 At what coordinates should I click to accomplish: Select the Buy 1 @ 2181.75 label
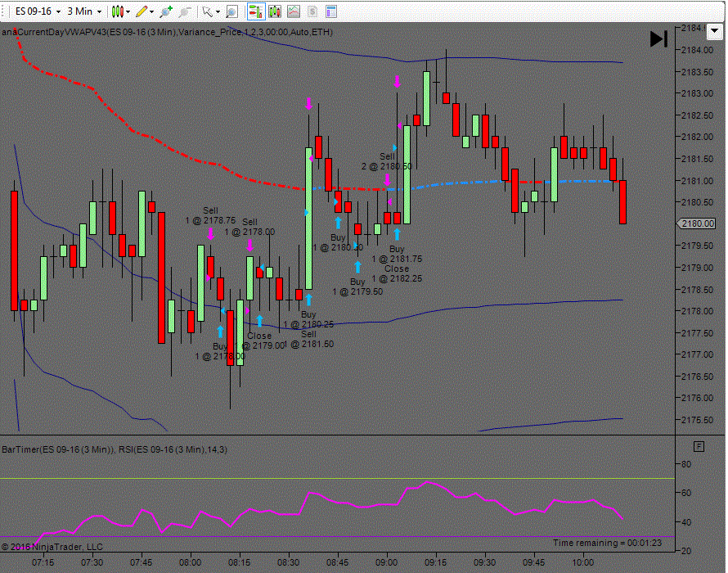tap(397, 254)
